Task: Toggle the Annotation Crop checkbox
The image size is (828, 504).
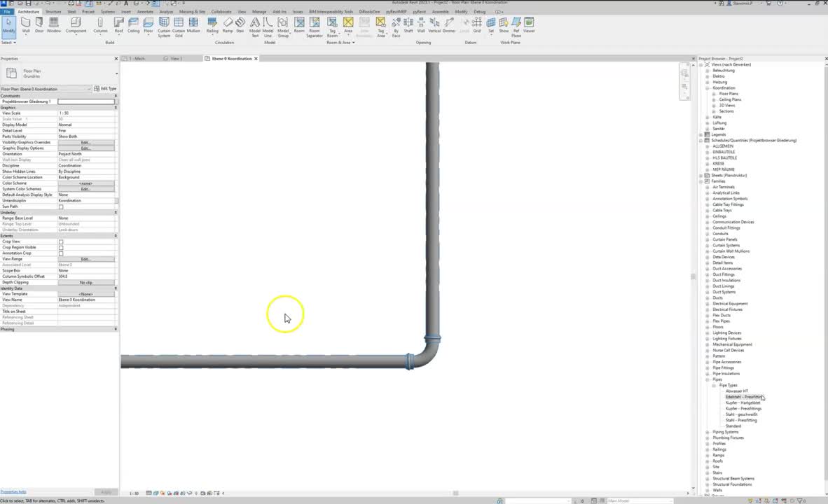Action: point(61,253)
